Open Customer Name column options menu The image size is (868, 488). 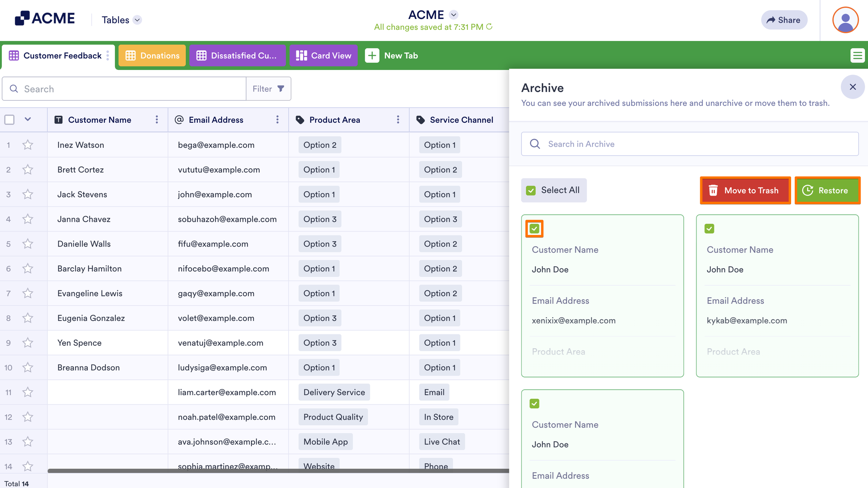157,120
